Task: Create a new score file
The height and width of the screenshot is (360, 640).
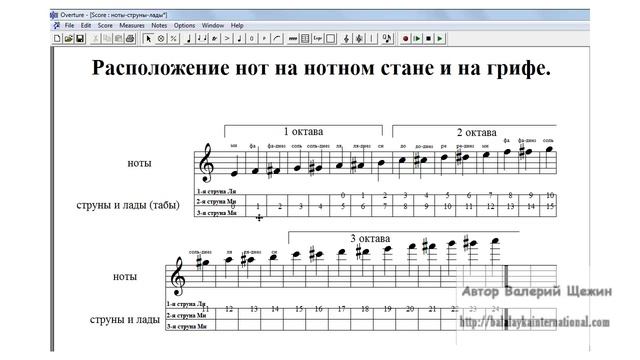Action: 57,39
